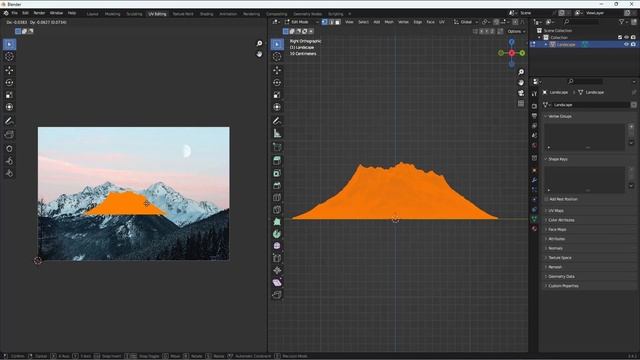The image size is (640, 360).
Task: Open the Global transform orientation dropdown
Action: pyautogui.click(x=466, y=22)
